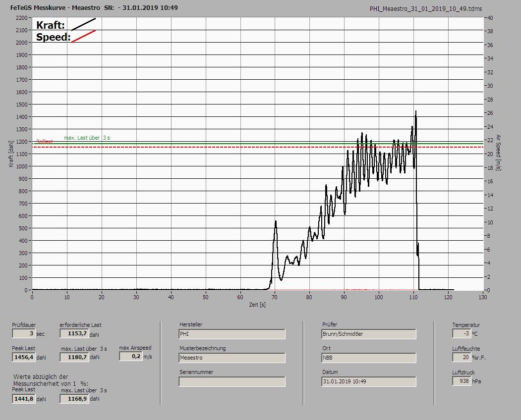
Task: Click the max. Last über 3 s value 1180,7
Action: click(x=74, y=357)
